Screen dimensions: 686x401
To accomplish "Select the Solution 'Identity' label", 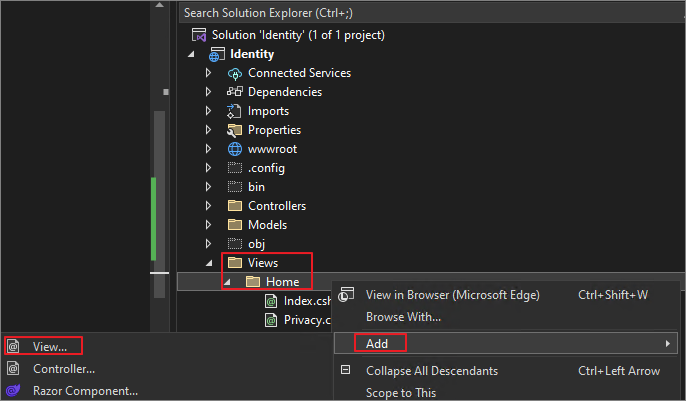I will 298,35.
